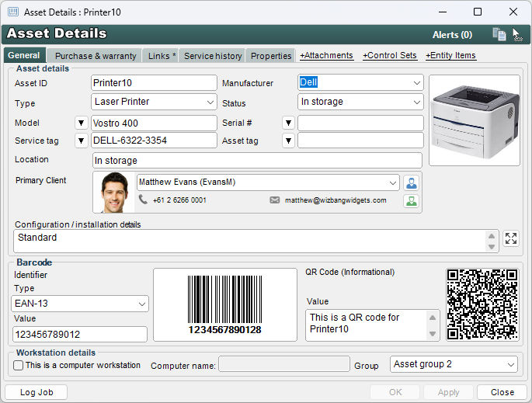Click the printer photo thumbnail
Image resolution: width=532 pixels, height=403 pixels.
click(x=475, y=120)
